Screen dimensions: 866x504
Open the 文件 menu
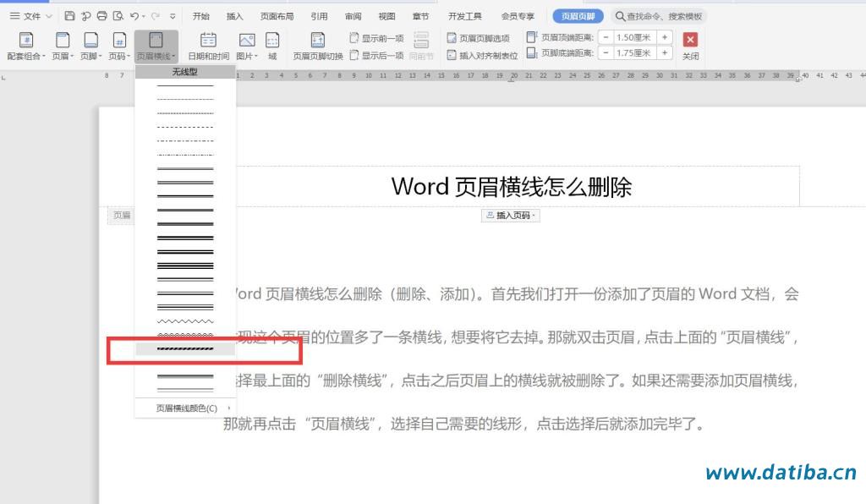pos(31,16)
